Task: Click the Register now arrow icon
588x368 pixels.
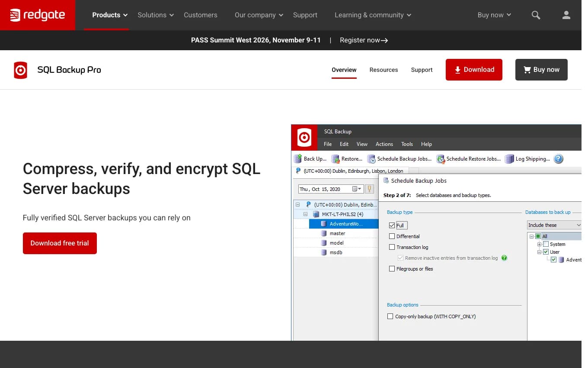Action: point(384,40)
